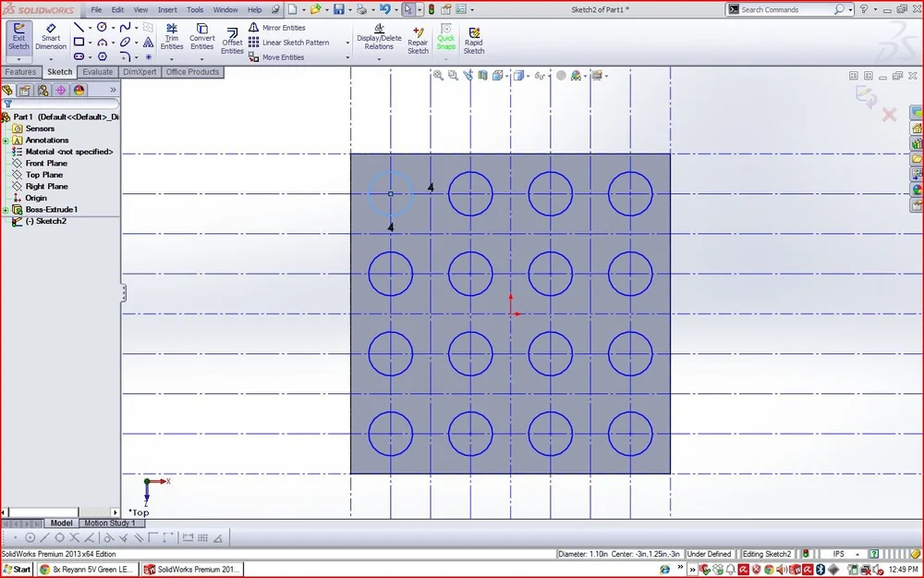
Task: Select the Point sketch tool
Action: pyautogui.click(x=148, y=56)
